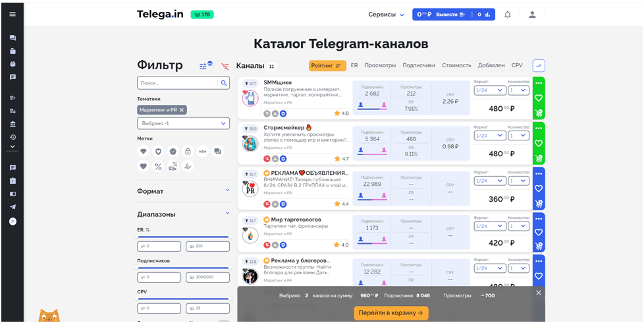
Task: Sort channels by Подписчики
Action: pos(419,65)
